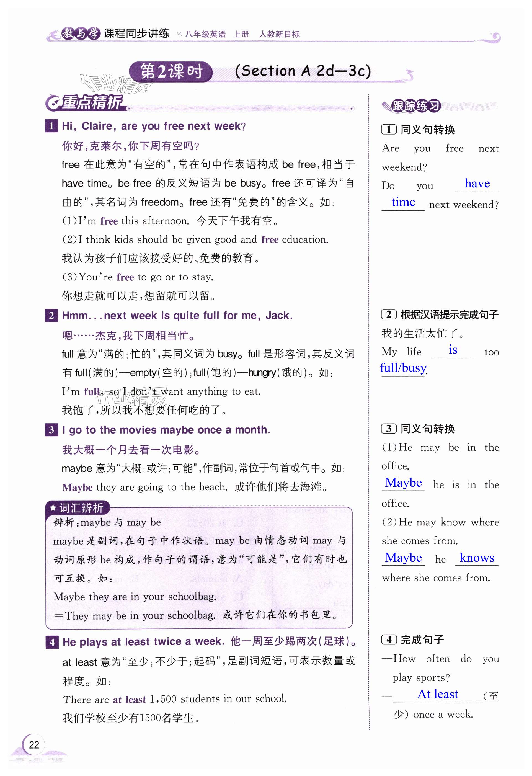Click the page number 22 circle
The image size is (532, 776).
point(34,745)
